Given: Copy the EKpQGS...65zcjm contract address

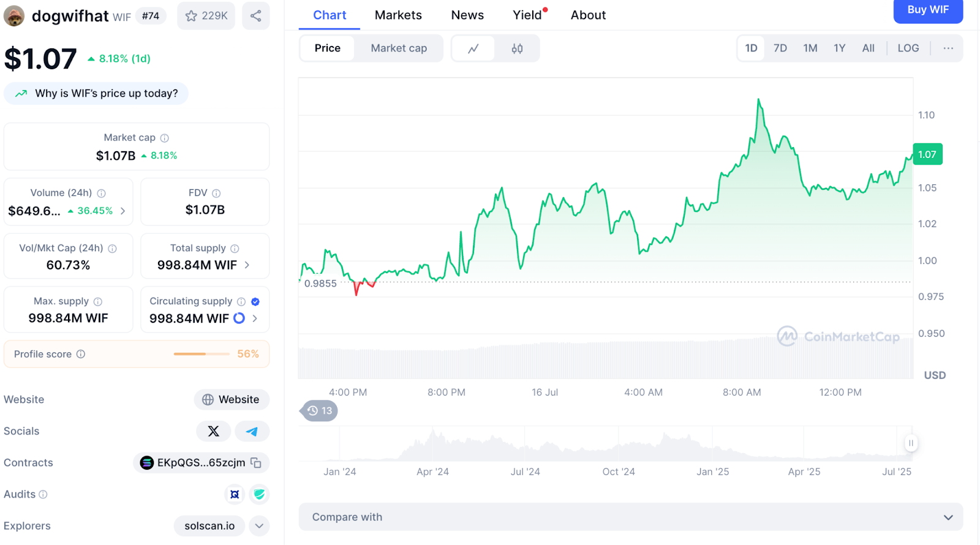Looking at the screenshot, I should coord(256,463).
